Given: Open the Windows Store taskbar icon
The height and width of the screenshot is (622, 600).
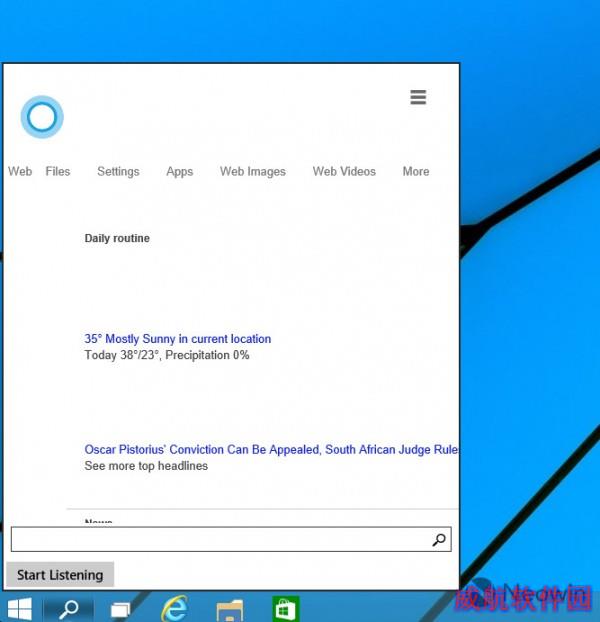Looking at the screenshot, I should 286,609.
